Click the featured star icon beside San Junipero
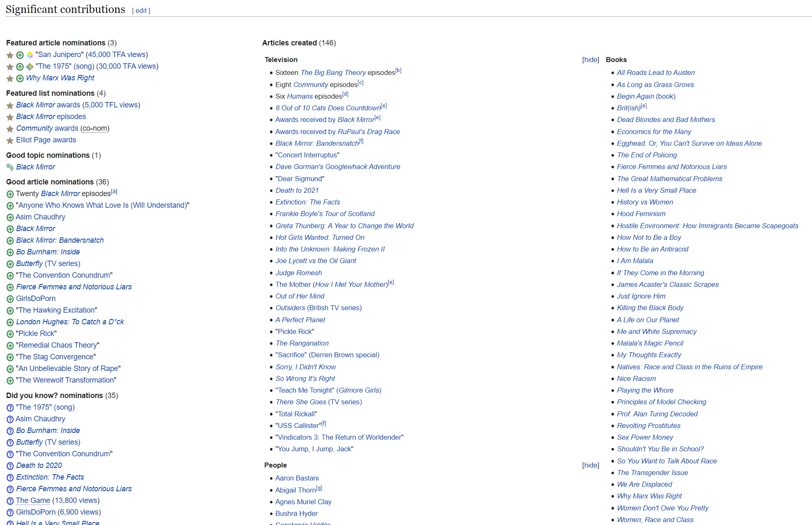 (x=10, y=55)
